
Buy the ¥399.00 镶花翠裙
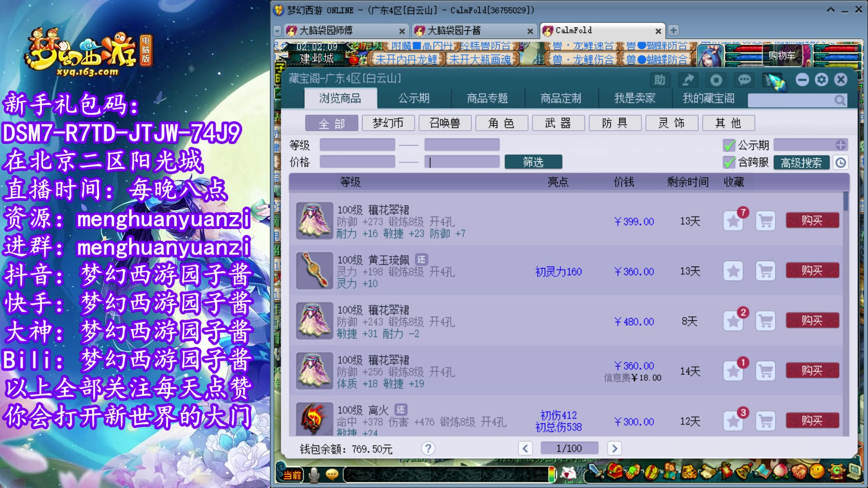(x=812, y=221)
